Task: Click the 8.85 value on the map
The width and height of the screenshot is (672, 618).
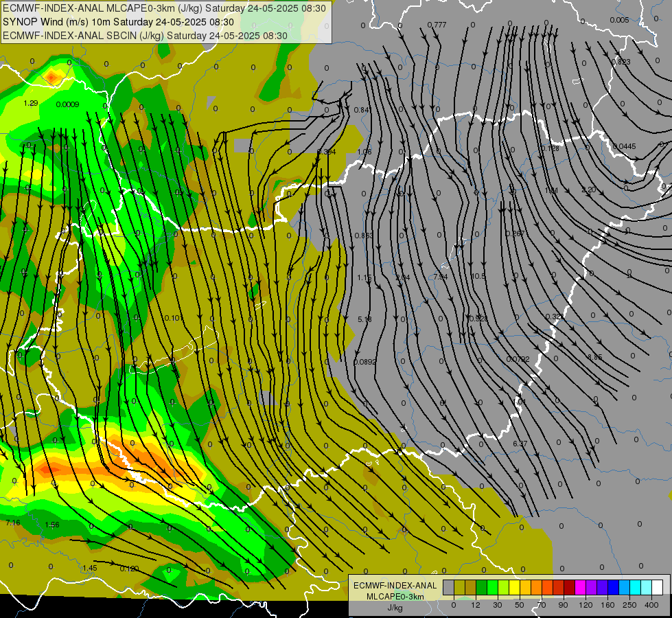Action: [595, 357]
